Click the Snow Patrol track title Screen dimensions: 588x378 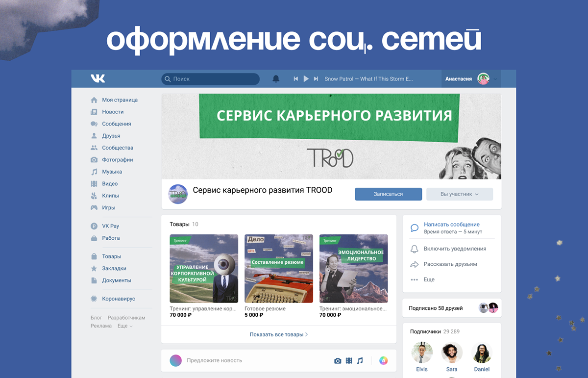click(x=369, y=78)
